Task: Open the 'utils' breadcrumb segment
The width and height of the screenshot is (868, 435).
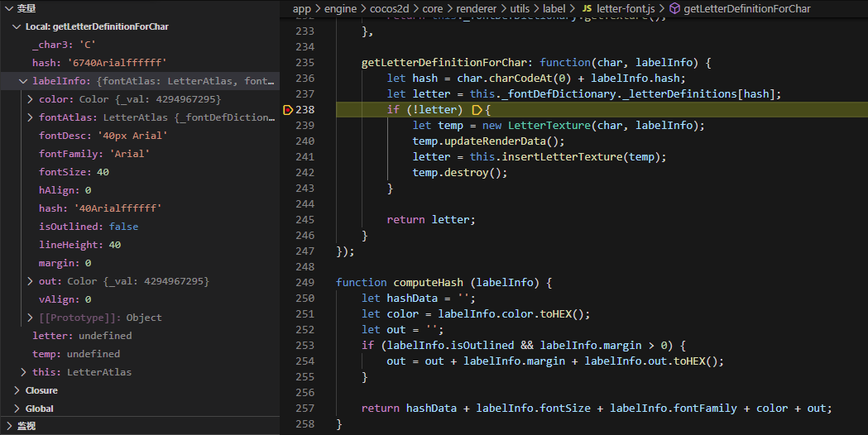Action: 520,8
